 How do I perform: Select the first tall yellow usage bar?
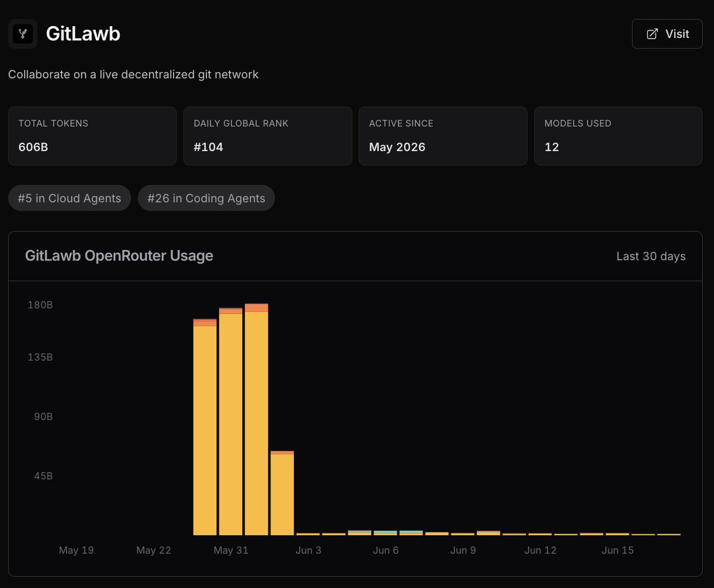[x=205, y=429]
